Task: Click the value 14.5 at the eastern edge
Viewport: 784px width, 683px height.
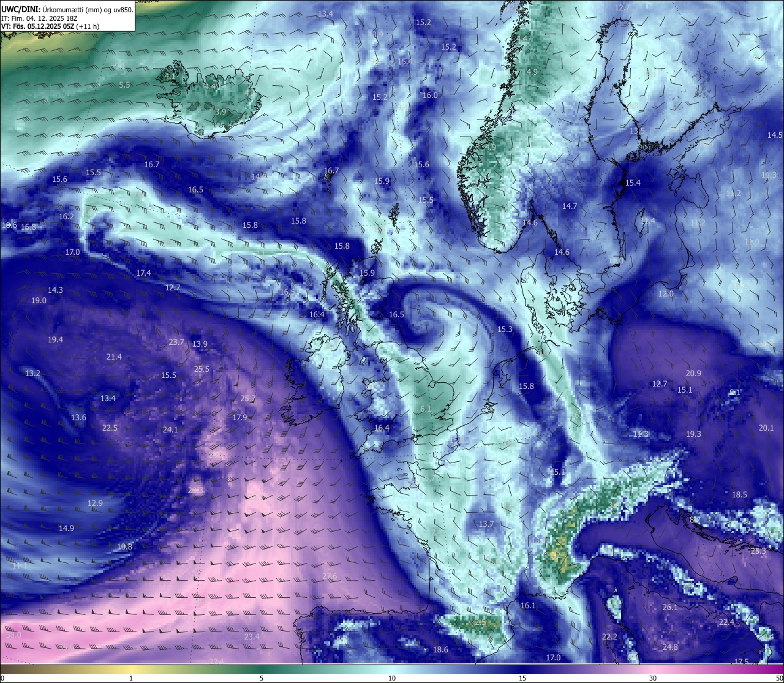Action: point(775,135)
